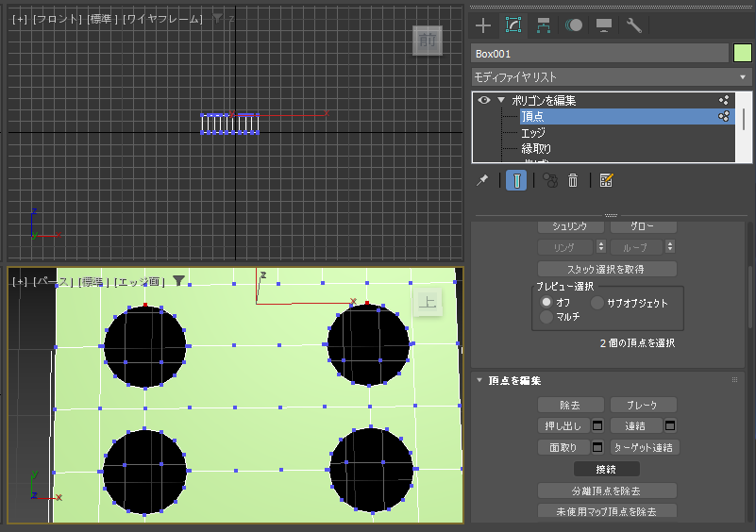The image size is (756, 532).
Task: Open [標準] menu in front viewport
Action: coord(103,19)
